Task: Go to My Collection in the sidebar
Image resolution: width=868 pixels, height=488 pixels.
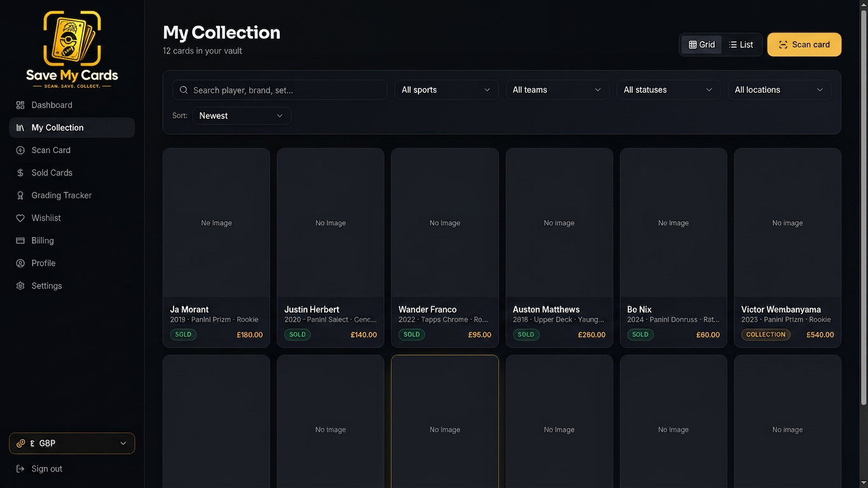Action: click(72, 128)
